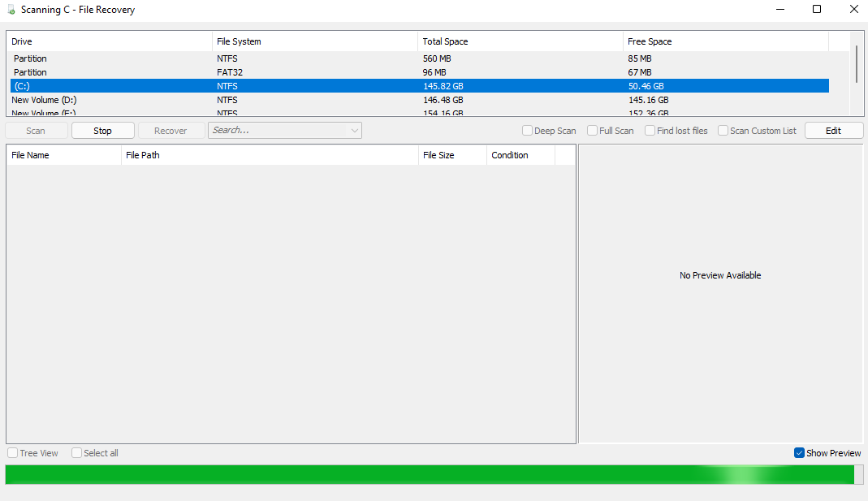
Task: Click into the Search input field
Action: pyautogui.click(x=279, y=131)
